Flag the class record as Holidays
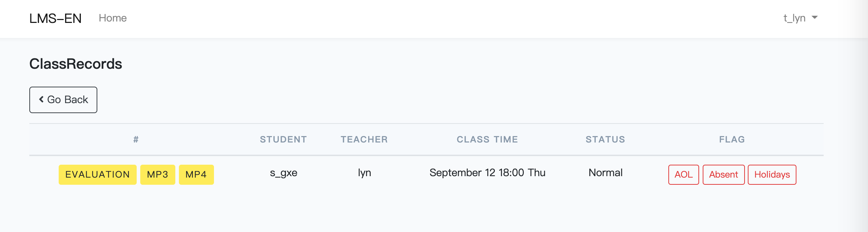The width and height of the screenshot is (868, 232). pyautogui.click(x=772, y=175)
